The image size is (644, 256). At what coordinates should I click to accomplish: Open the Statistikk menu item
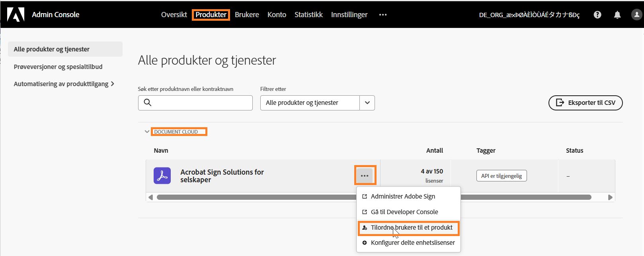(x=308, y=14)
